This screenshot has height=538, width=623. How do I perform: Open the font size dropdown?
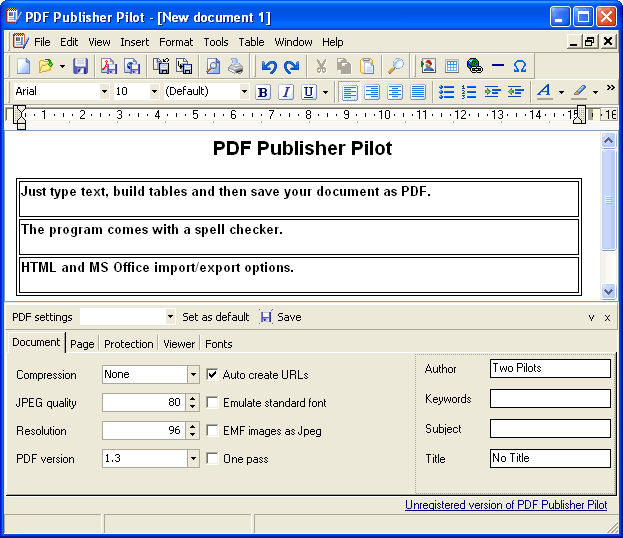(x=154, y=92)
